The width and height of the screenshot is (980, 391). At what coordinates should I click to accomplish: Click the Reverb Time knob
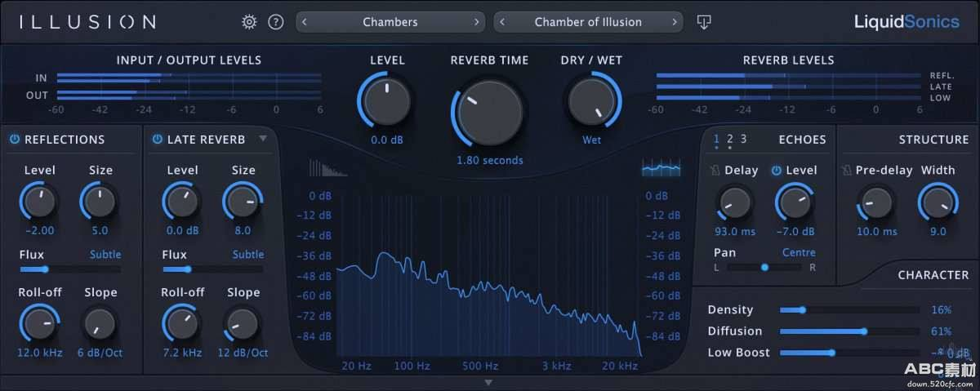tap(490, 113)
